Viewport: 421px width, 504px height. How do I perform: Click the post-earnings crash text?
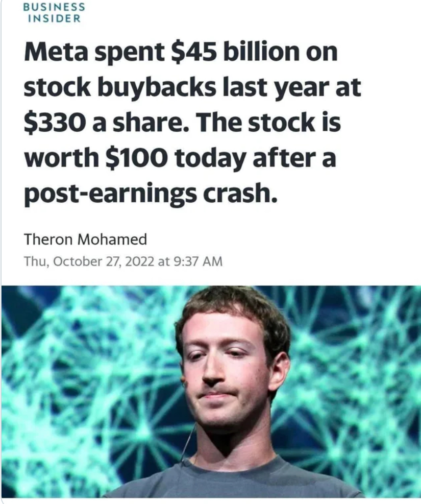(x=151, y=195)
